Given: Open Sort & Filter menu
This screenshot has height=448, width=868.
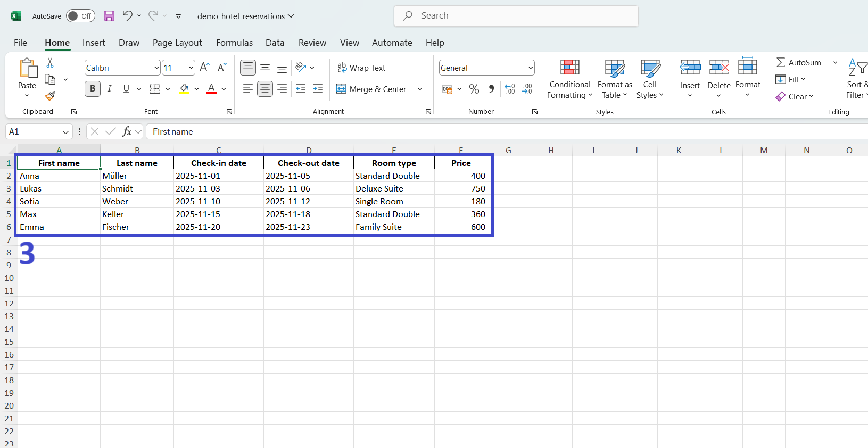Looking at the screenshot, I should coord(857,78).
